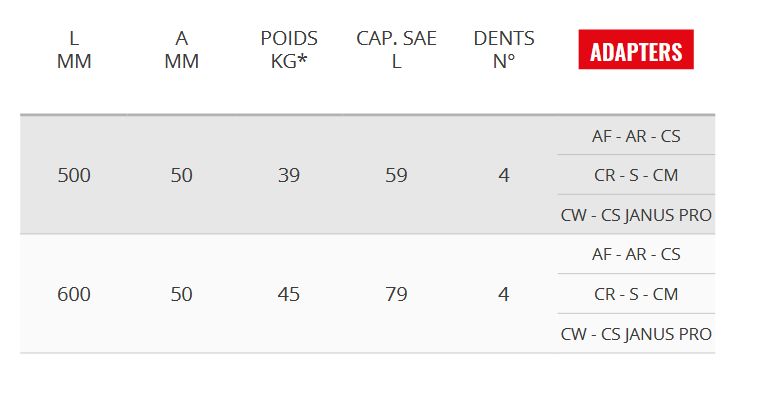Screen dimensions: 773x407
Task: Select CW - CS JANUS PRO in the 500 row
Action: tap(636, 215)
